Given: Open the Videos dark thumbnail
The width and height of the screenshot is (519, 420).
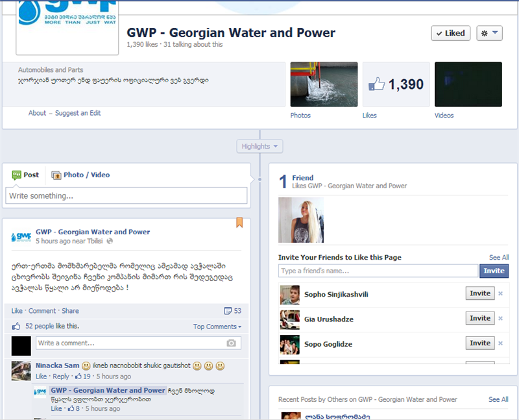Looking at the screenshot, I should pos(468,84).
